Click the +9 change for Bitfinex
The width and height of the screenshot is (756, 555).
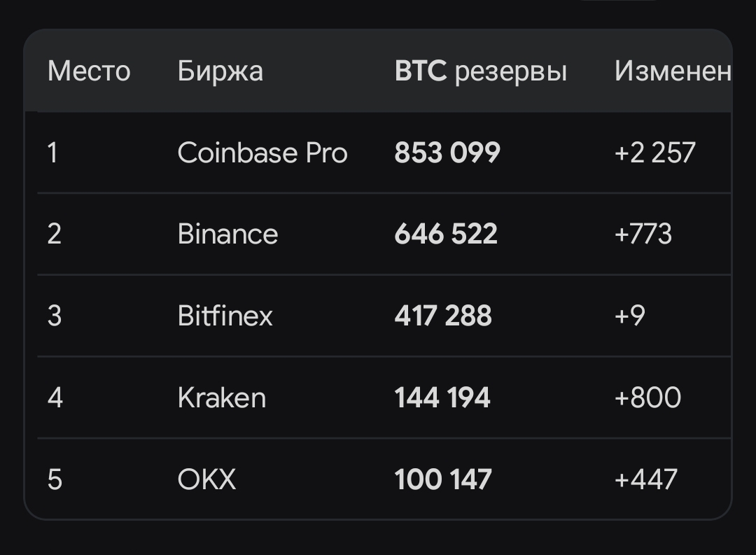630,316
